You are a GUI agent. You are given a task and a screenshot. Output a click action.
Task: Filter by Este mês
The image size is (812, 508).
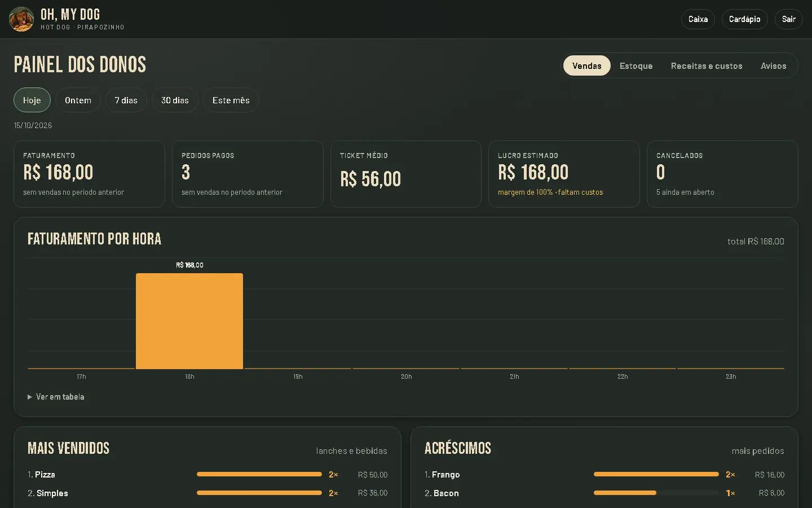(231, 100)
